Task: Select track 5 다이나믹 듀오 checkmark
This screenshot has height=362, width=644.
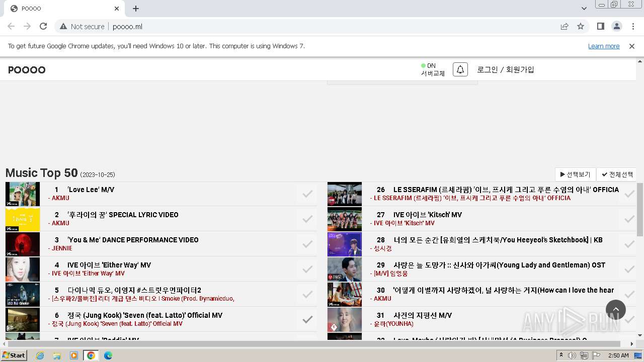Action: click(x=307, y=294)
